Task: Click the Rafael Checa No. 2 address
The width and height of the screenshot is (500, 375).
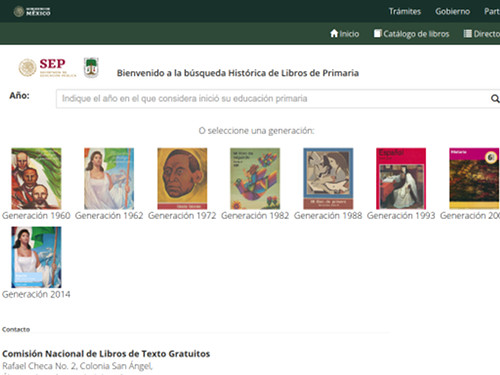Action: [x=77, y=366]
